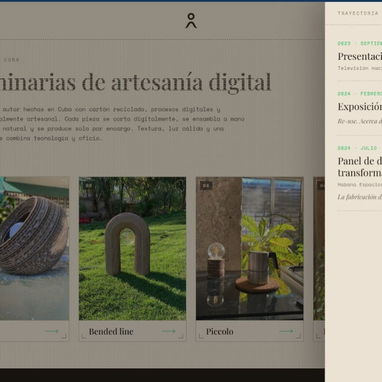
Task: Click the "Habana Espacio…" venue line
Action: [x=360, y=184]
